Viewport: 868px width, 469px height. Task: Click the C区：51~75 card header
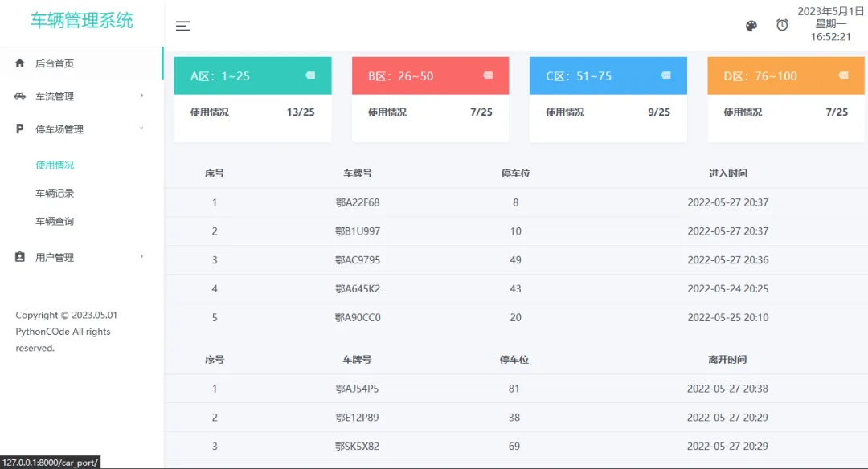pyautogui.click(x=608, y=75)
